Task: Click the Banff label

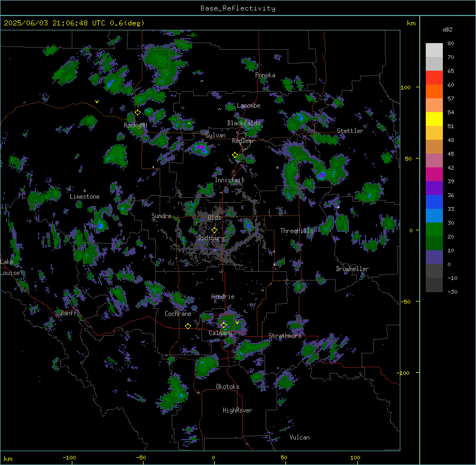Action: [x=68, y=313]
